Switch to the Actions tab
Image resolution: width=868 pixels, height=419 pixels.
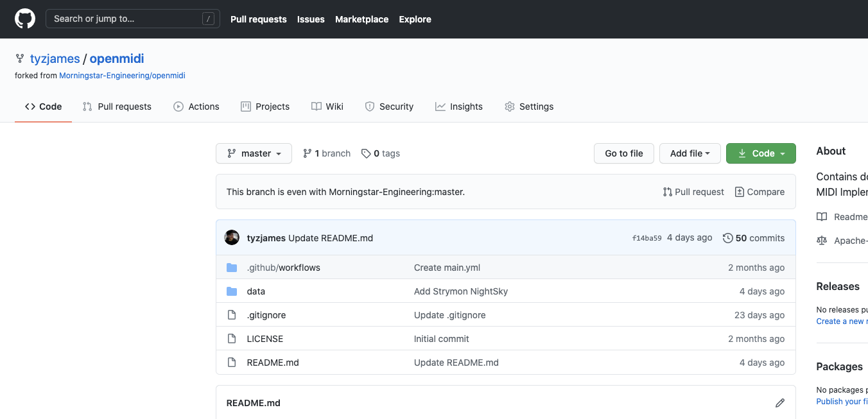click(196, 107)
